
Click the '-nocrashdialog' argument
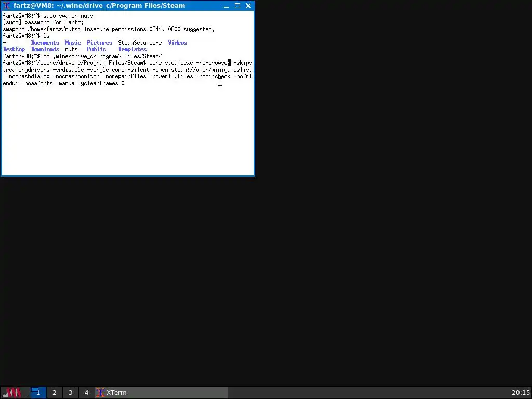pos(28,77)
